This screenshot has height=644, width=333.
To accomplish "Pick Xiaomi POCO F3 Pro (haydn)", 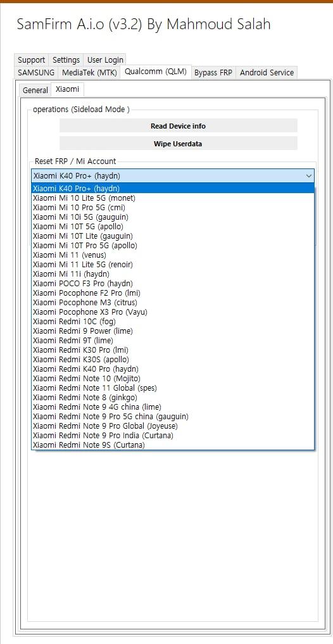I will pyautogui.click(x=173, y=284).
